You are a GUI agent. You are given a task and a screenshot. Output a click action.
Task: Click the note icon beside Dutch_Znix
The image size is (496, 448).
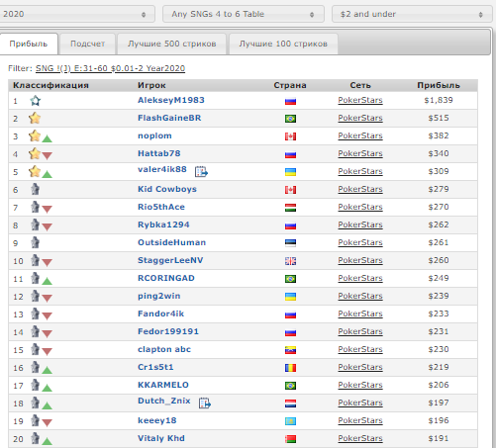pos(205,403)
